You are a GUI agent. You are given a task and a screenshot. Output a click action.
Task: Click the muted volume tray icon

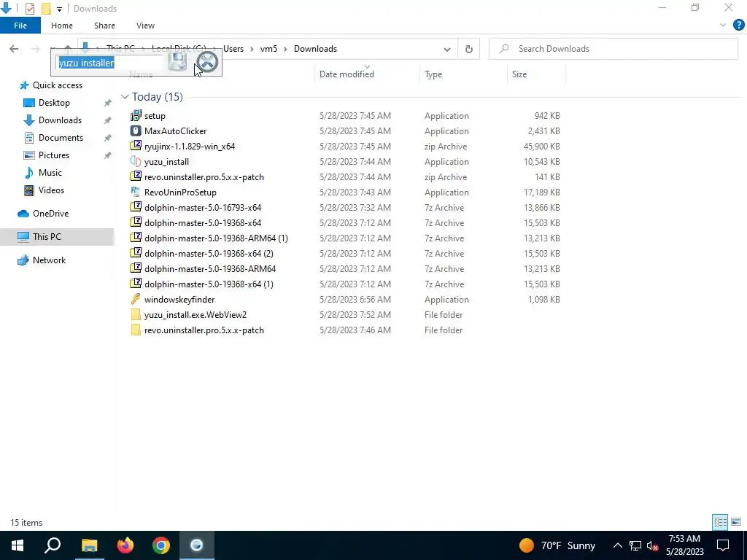(x=653, y=545)
